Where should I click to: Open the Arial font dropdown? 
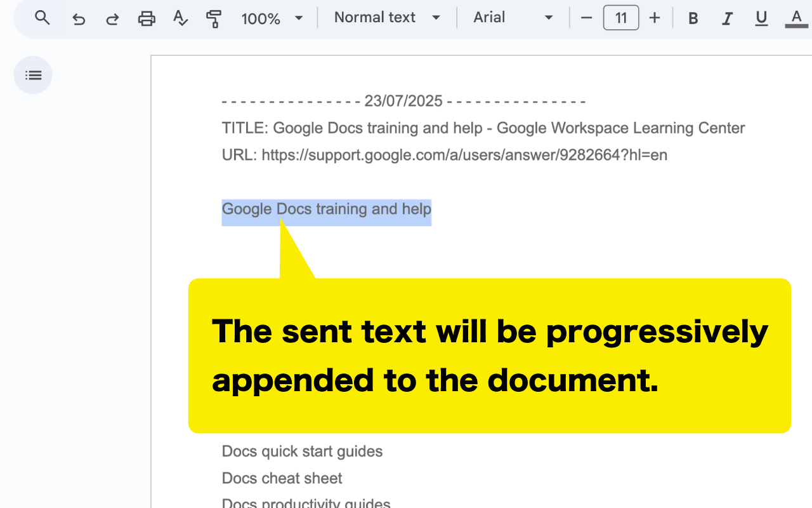coord(513,18)
